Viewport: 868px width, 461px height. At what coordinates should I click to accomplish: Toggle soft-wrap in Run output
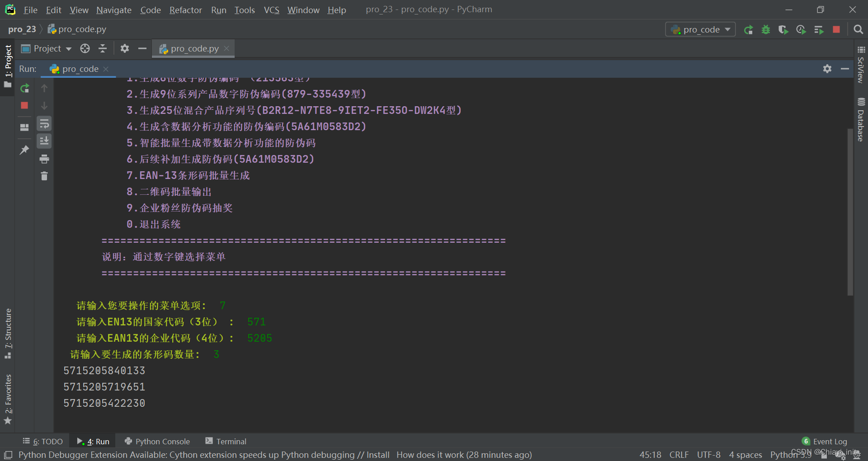(x=44, y=123)
